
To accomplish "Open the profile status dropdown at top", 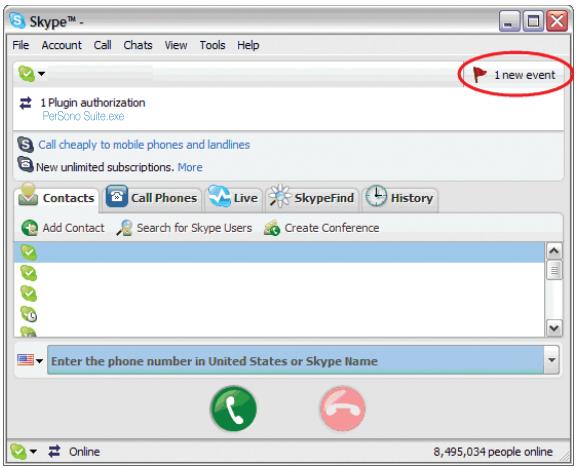I will 42,74.
